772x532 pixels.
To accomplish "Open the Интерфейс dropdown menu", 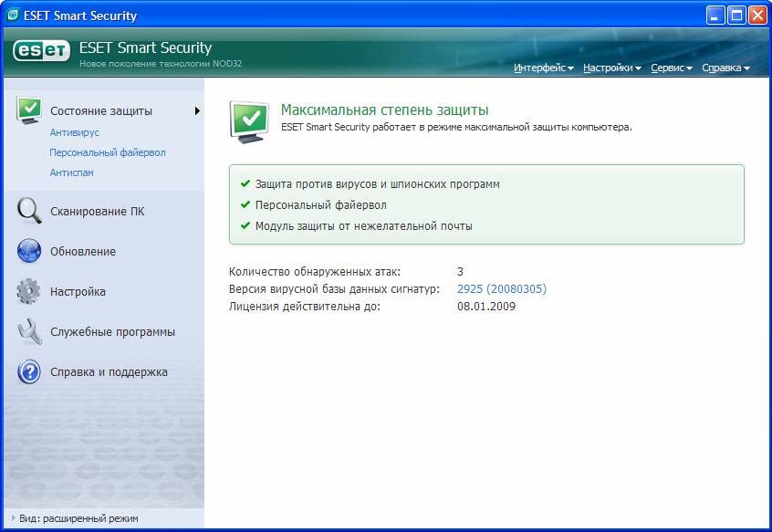I will tap(544, 68).
